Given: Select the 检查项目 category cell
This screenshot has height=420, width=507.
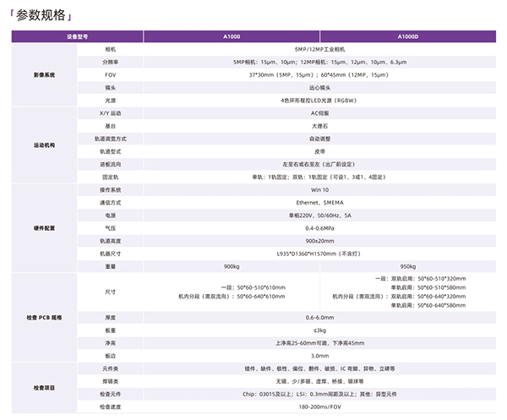Looking at the screenshot, I should (x=44, y=387).
